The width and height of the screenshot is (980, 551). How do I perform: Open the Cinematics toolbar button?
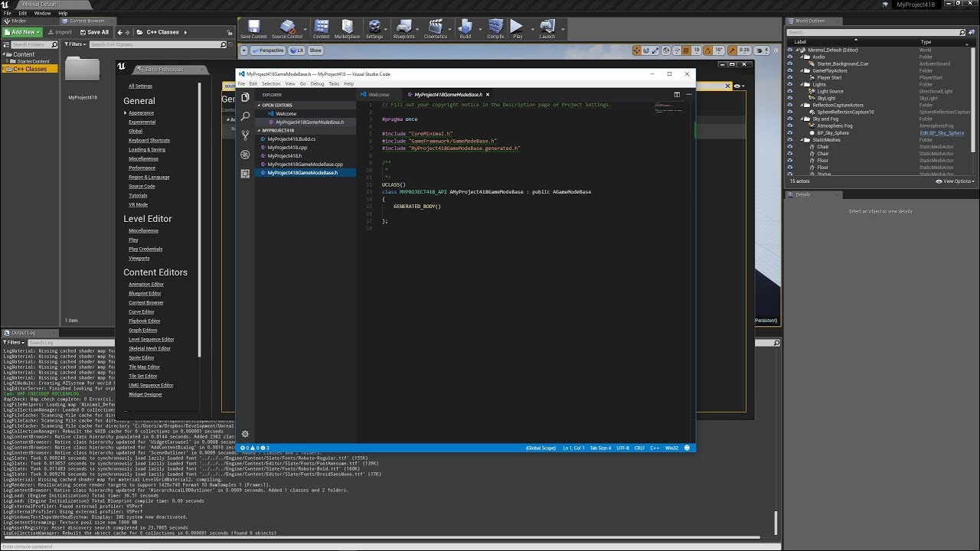coord(436,29)
